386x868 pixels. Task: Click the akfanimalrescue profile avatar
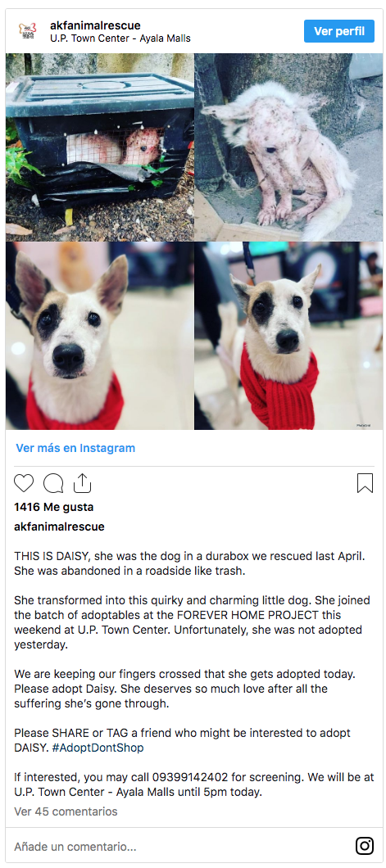28,31
